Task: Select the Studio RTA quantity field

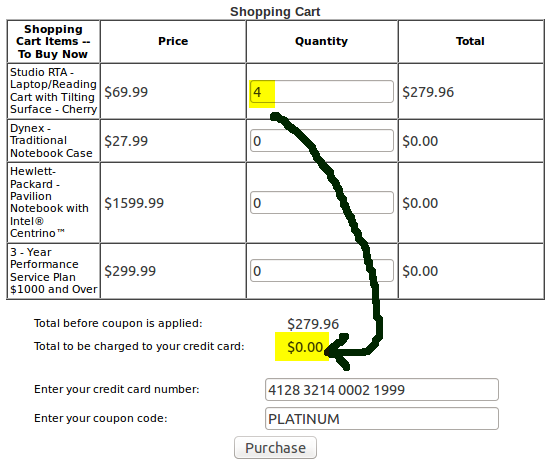Action: [322, 92]
